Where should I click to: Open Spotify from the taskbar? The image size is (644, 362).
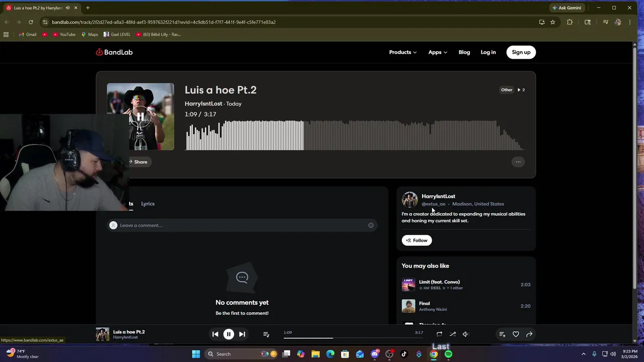point(448,354)
